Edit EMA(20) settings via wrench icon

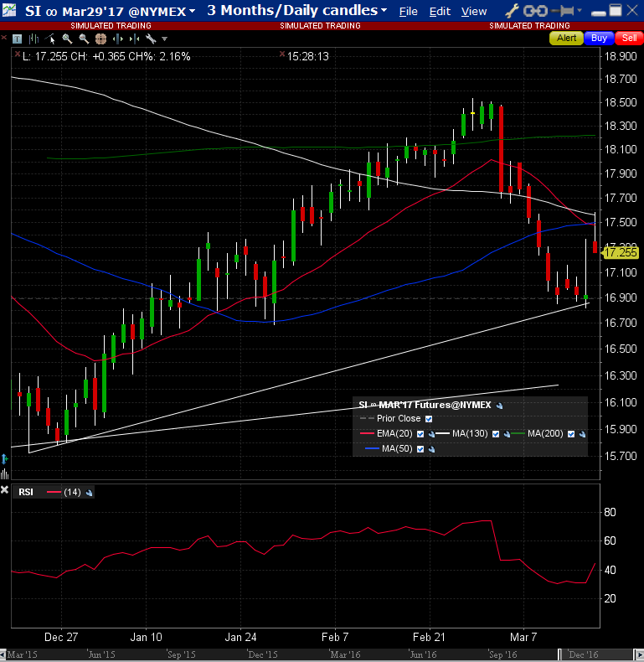point(432,434)
